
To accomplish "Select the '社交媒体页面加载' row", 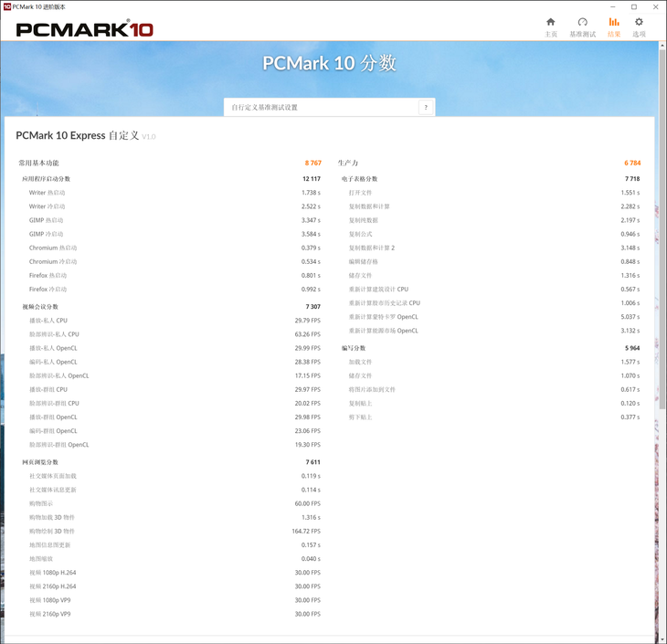I will click(175, 476).
